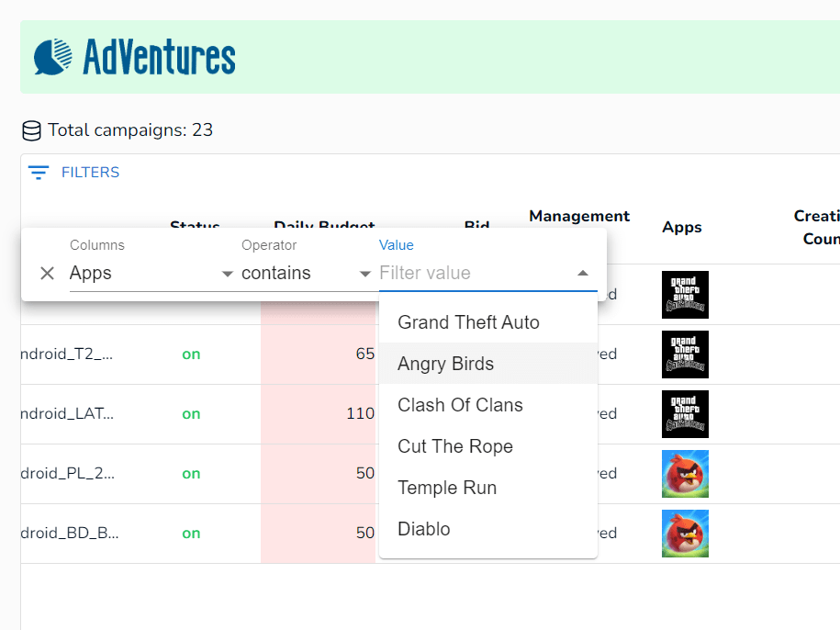Click the last row's Angry Birds thumbnail

click(685, 534)
